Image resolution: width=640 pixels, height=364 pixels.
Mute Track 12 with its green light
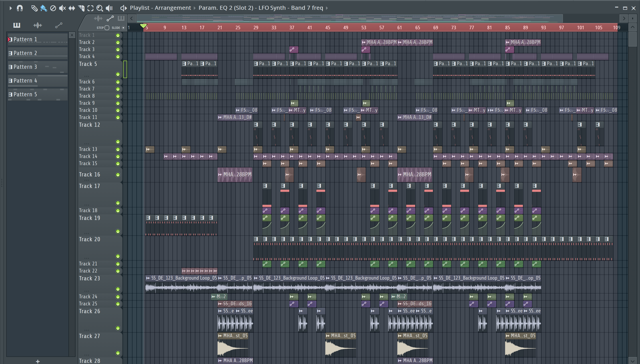tap(118, 142)
